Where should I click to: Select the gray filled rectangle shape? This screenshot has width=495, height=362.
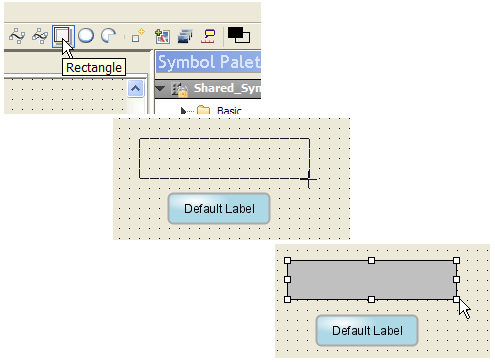[372, 280]
